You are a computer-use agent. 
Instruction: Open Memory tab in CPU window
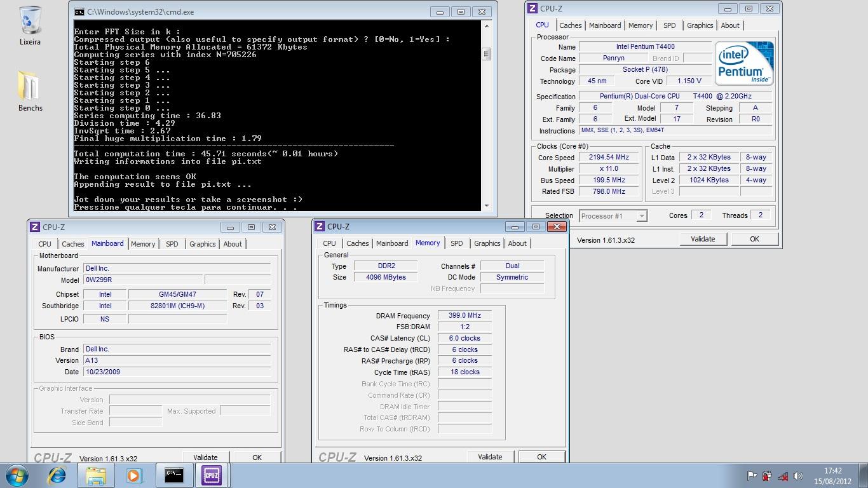(x=640, y=25)
